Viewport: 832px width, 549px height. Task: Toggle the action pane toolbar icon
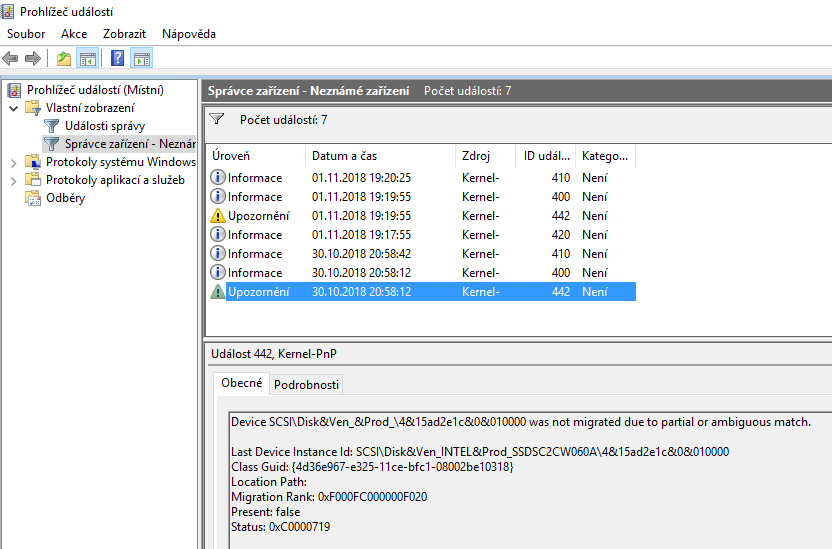click(142, 58)
